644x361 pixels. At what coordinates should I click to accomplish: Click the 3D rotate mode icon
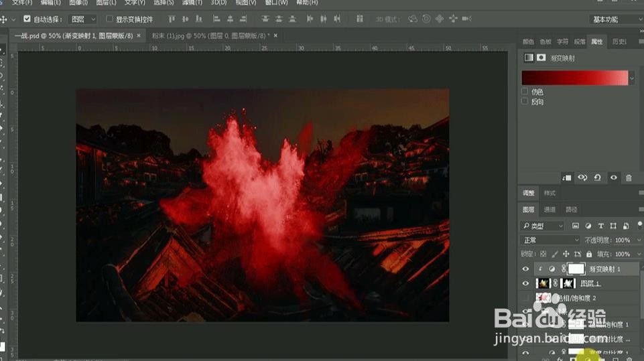[413, 19]
